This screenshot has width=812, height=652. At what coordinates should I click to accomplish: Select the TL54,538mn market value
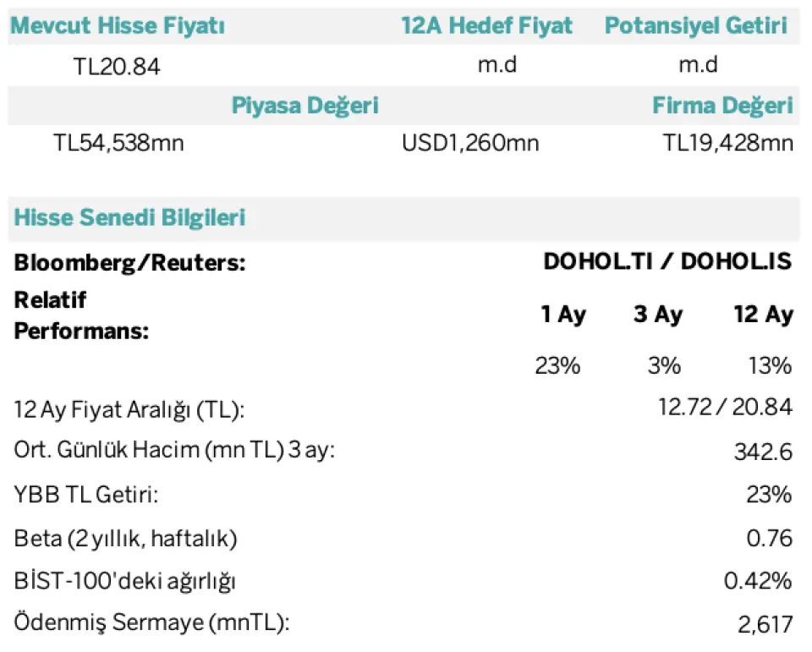click(118, 143)
